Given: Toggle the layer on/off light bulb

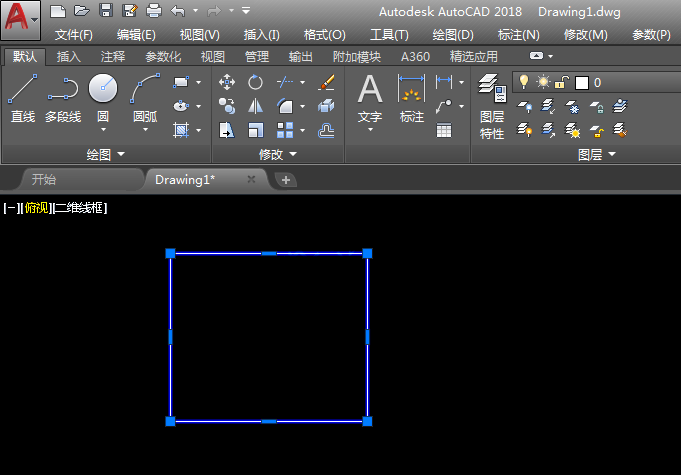Looking at the screenshot, I should click(x=523, y=82).
